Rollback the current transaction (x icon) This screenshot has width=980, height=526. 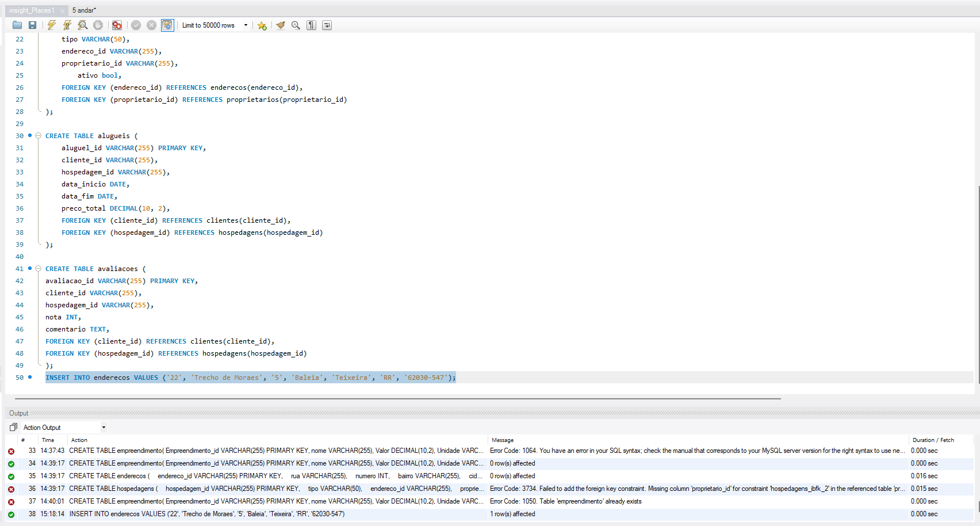click(x=152, y=25)
